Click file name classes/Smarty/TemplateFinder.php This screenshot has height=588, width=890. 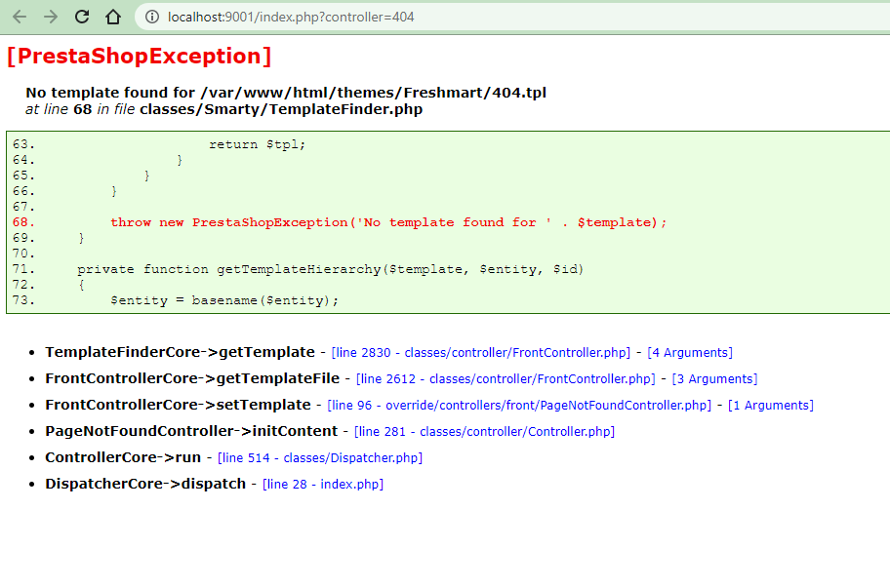[x=281, y=109]
